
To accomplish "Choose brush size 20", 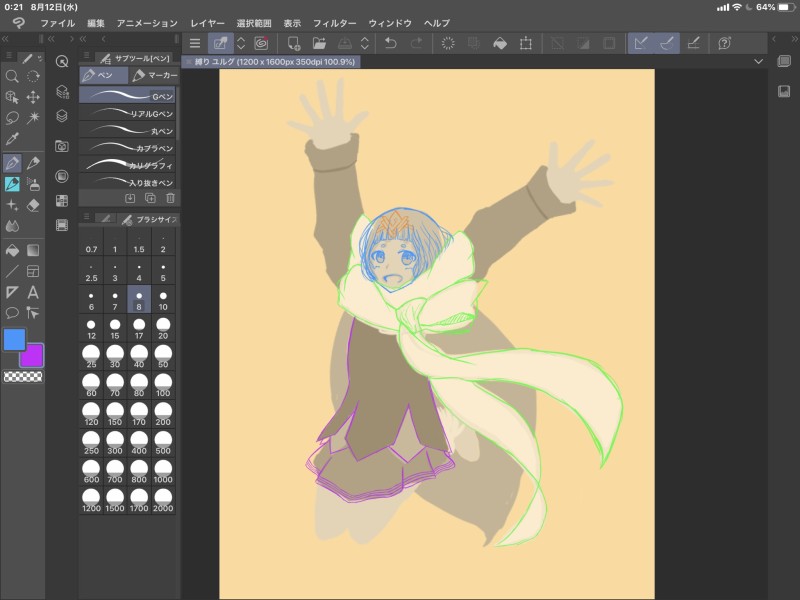I will pyautogui.click(x=163, y=330).
